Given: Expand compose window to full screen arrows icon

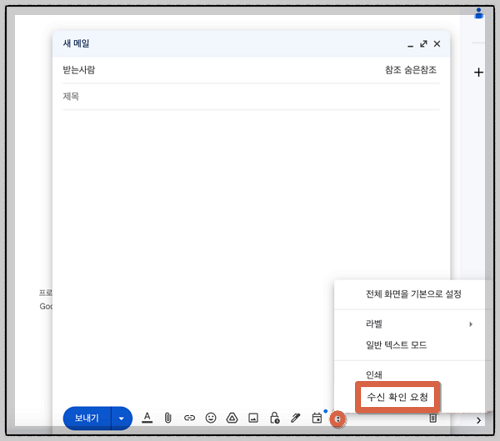Looking at the screenshot, I should (423, 44).
